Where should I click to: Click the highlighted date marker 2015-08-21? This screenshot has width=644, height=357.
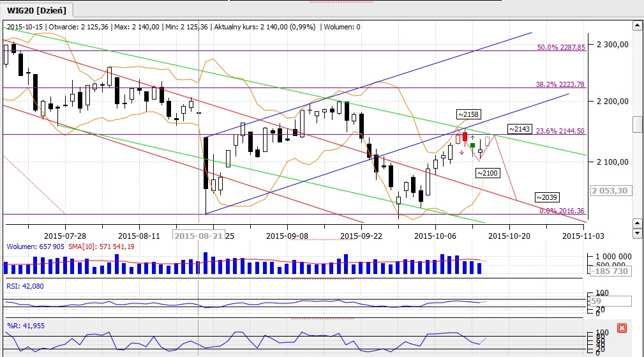pyautogui.click(x=198, y=236)
